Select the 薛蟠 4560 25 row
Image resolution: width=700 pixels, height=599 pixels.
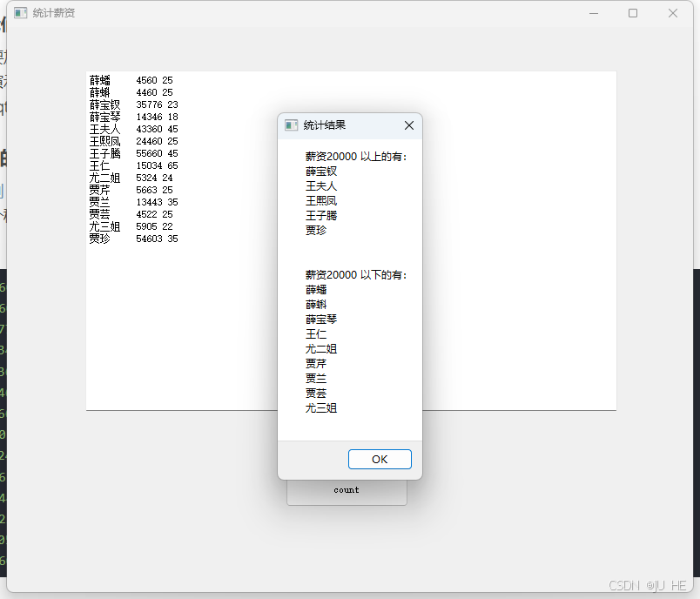(x=131, y=80)
